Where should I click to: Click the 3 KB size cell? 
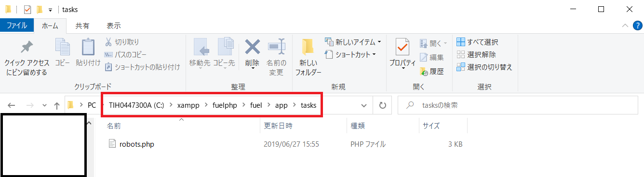click(455, 144)
